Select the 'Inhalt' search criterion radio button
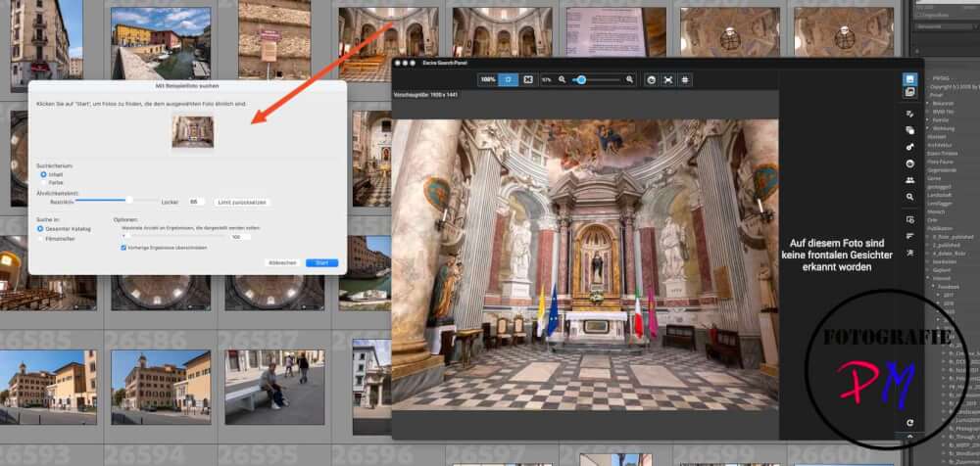980x466 pixels. pyautogui.click(x=43, y=174)
